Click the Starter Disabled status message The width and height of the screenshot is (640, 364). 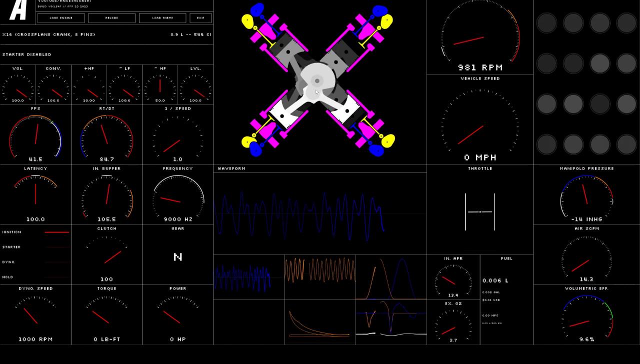pos(27,54)
